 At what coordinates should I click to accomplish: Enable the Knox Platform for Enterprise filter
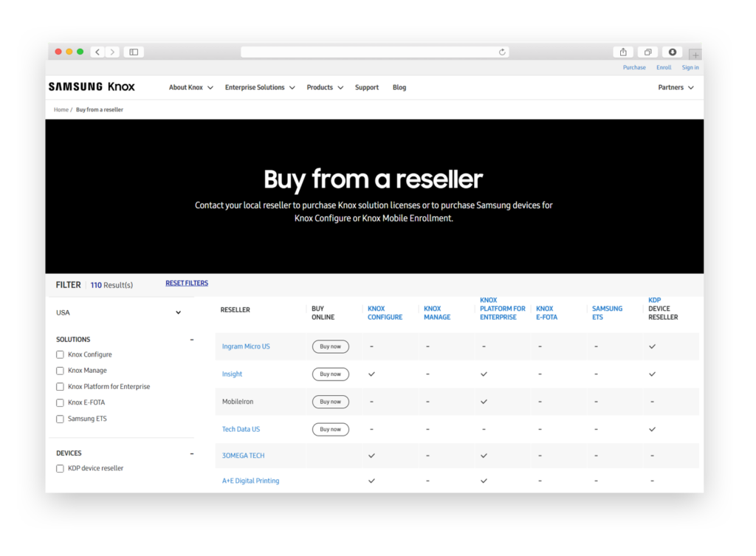(60, 387)
